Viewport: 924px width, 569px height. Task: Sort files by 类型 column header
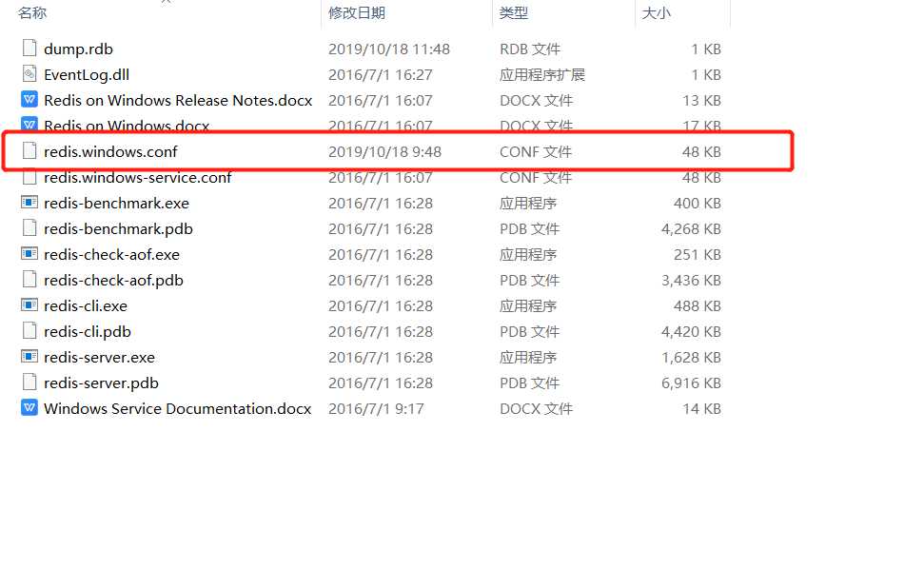tap(513, 13)
